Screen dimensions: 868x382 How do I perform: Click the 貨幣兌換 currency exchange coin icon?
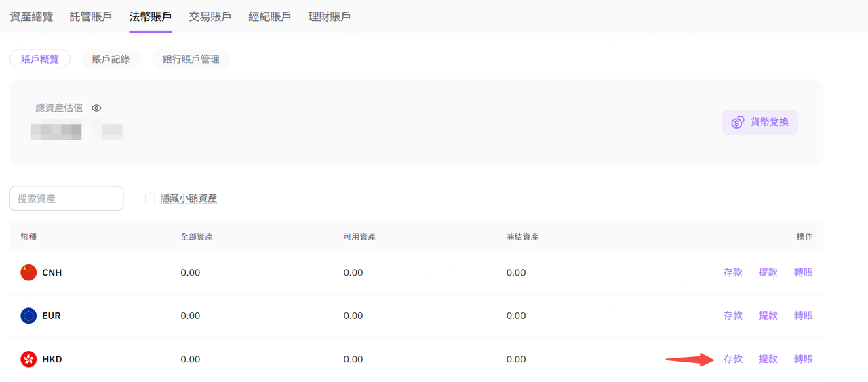tap(738, 123)
